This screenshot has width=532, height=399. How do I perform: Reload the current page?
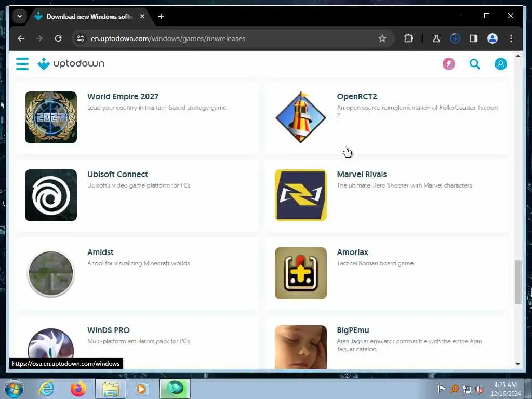click(x=58, y=38)
